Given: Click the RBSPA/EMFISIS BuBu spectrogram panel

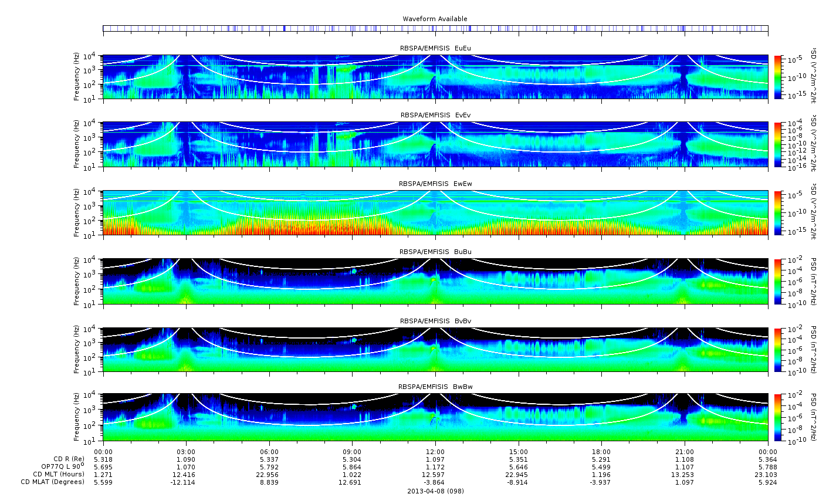Looking at the screenshot, I should pos(435,281).
